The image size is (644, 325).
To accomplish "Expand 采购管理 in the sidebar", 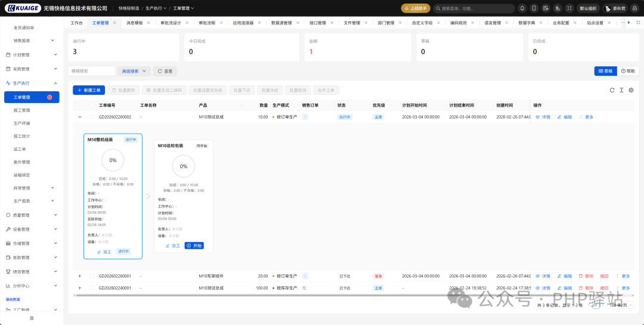I will (32, 69).
